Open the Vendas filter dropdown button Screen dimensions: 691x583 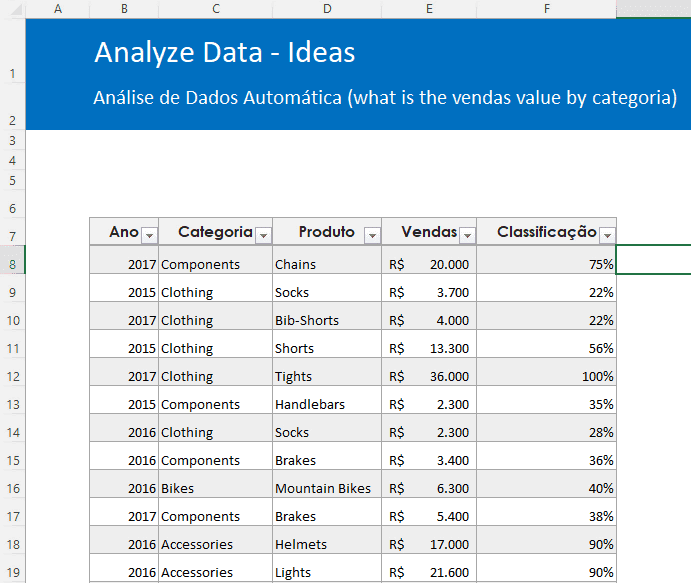pyautogui.click(x=467, y=235)
